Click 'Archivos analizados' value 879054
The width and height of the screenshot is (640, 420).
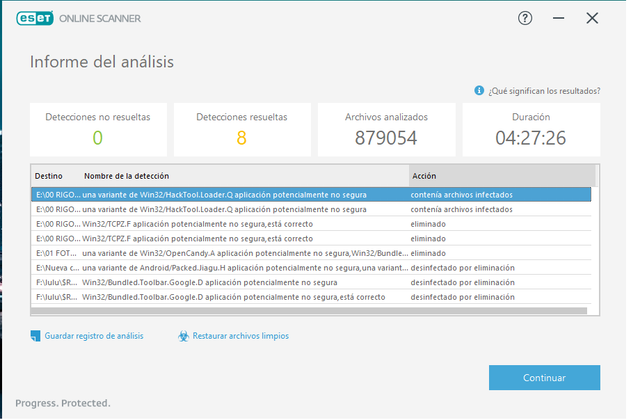pos(386,138)
